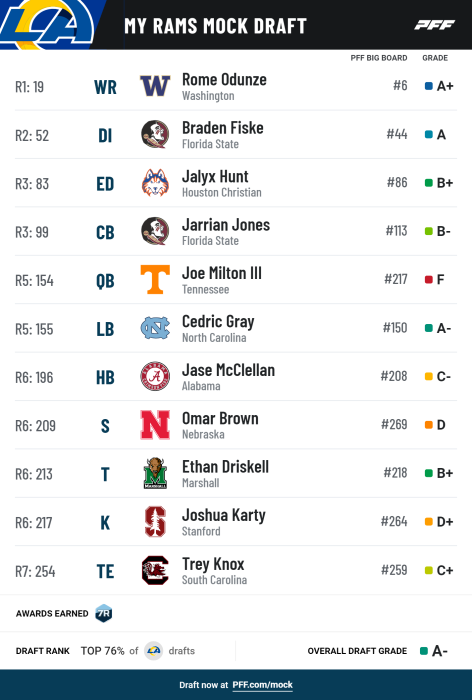Click the Tennessee T logo

(155, 279)
